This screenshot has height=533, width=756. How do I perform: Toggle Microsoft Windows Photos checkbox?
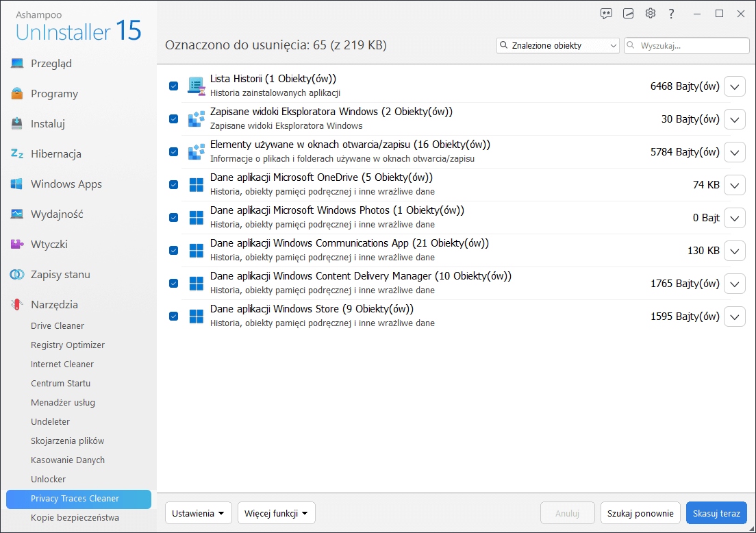(x=173, y=218)
